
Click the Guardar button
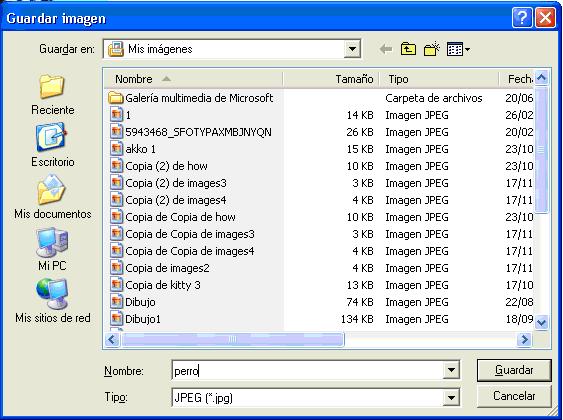(514, 370)
